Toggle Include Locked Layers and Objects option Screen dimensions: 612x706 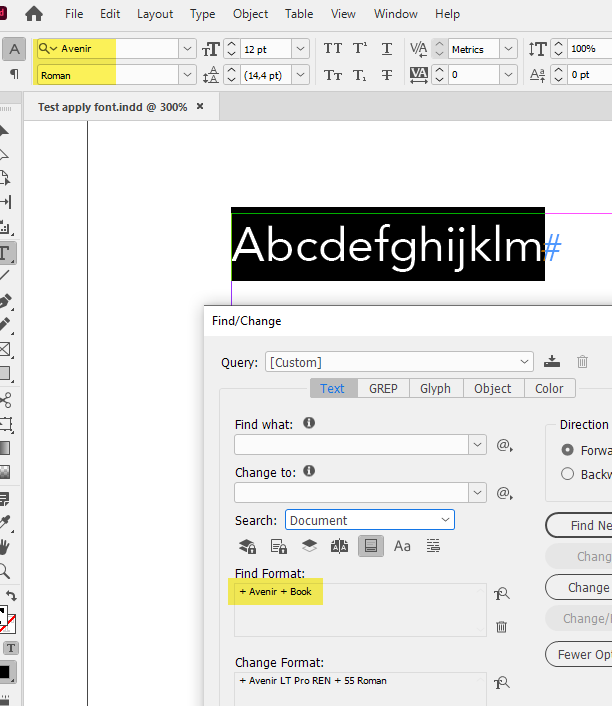coord(247,546)
